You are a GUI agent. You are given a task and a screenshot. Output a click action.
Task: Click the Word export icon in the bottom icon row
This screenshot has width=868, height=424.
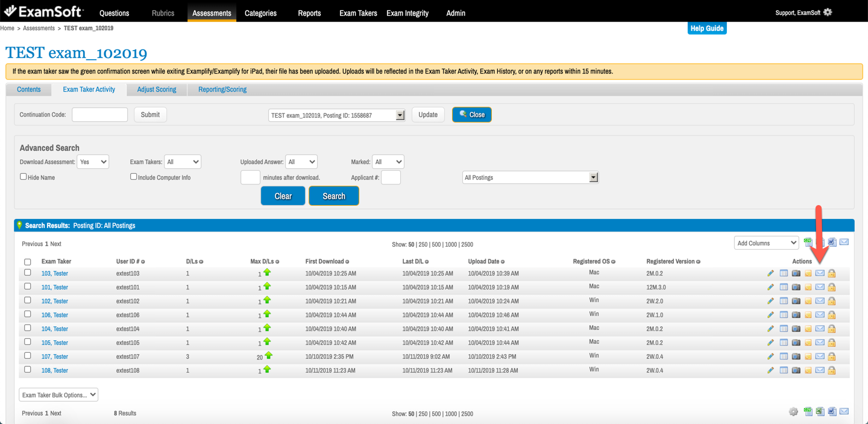[x=832, y=412]
